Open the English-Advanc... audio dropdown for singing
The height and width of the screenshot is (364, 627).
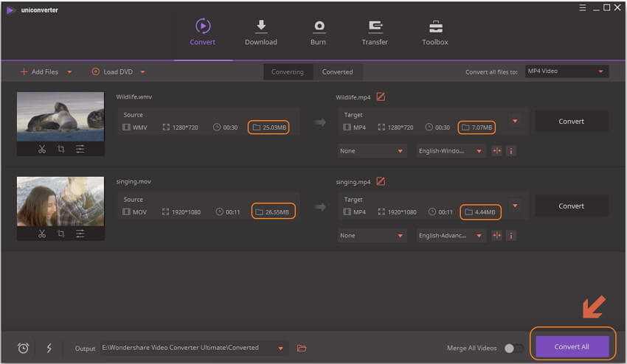click(x=451, y=236)
